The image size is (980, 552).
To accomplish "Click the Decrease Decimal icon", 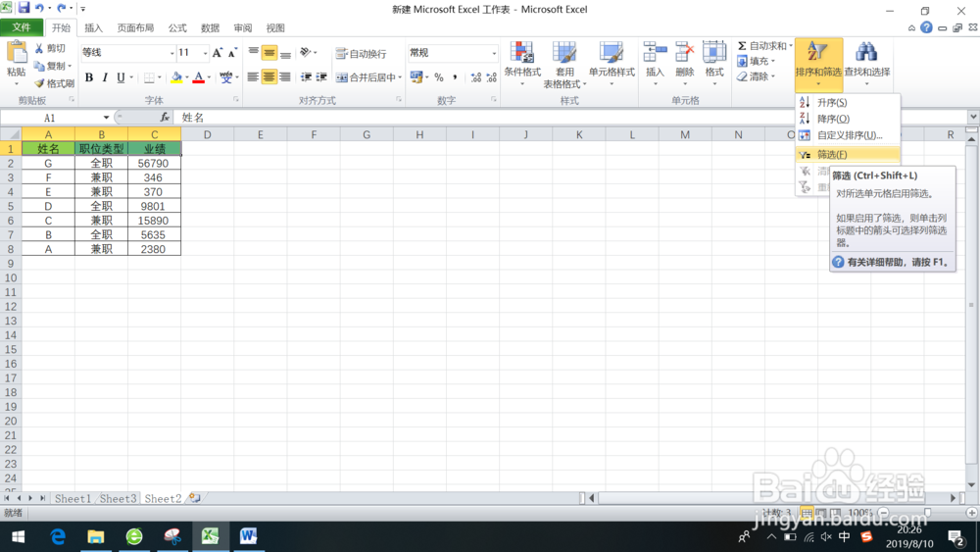I will coord(491,77).
